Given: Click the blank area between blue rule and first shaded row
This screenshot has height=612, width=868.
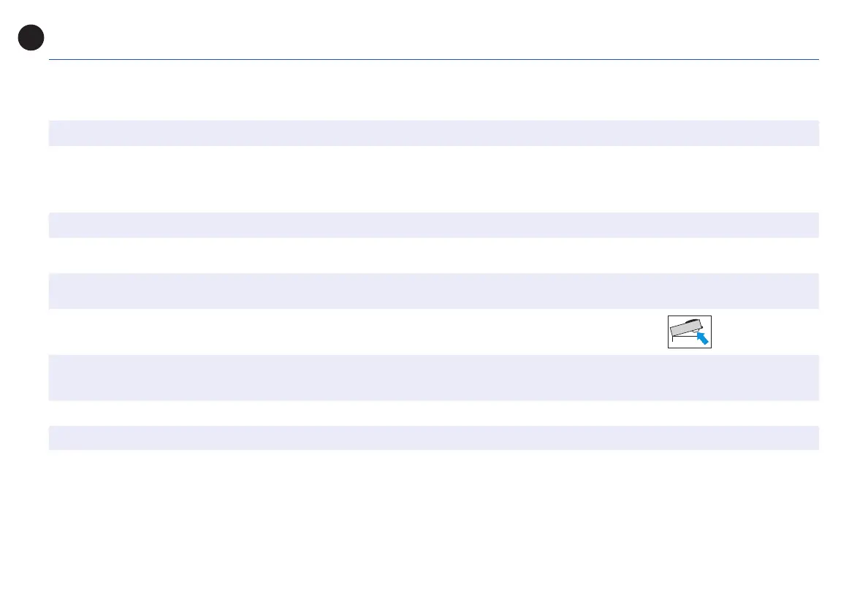Looking at the screenshot, I should [x=433, y=90].
